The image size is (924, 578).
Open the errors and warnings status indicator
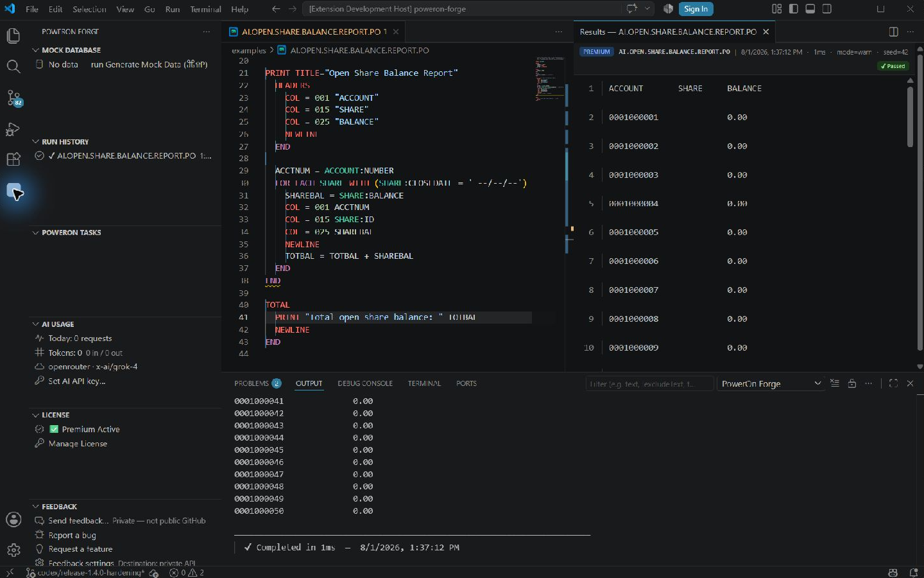187,572
